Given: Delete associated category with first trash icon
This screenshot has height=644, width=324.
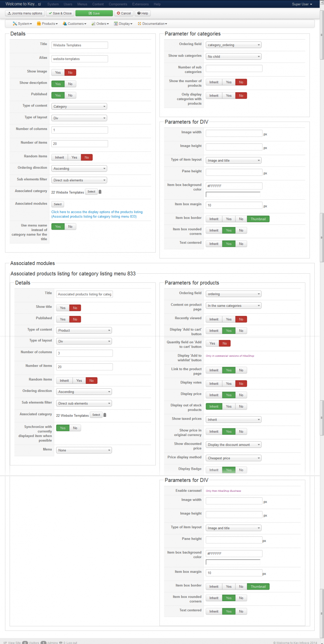Looking at the screenshot, I should coord(100,192).
